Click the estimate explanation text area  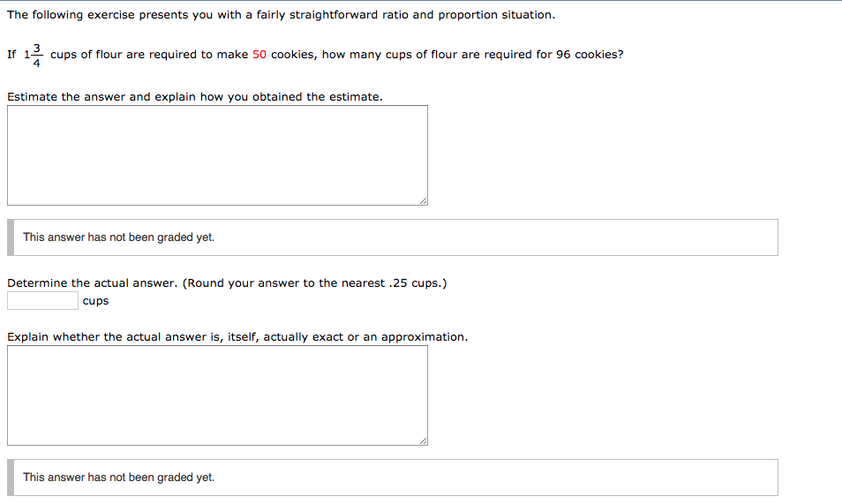click(x=217, y=155)
